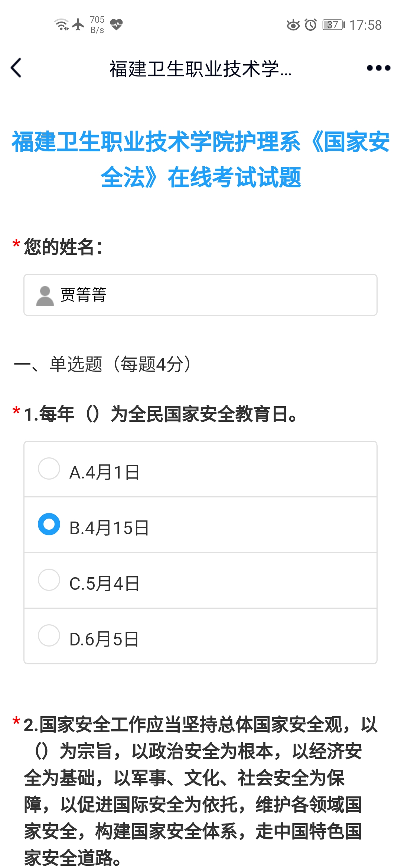Choose answer D.6月5日
This screenshot has height=868, width=401.
pos(49,635)
